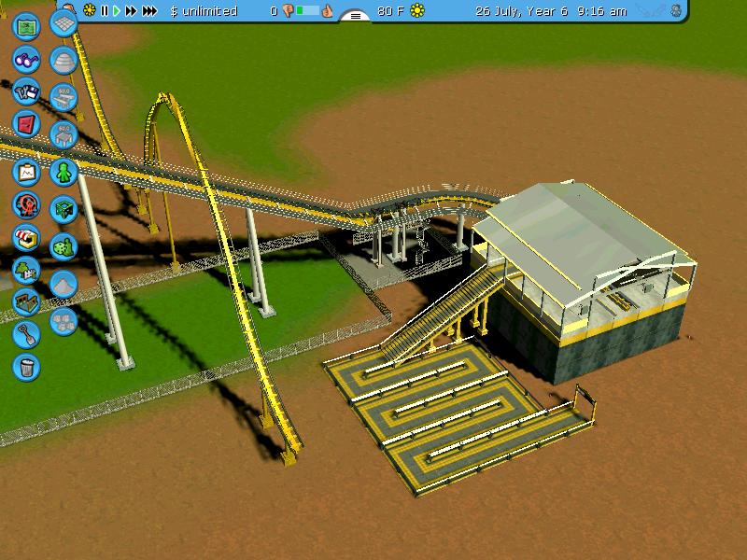
Task: Open the wooden fences and walls builder
Action: (x=26, y=302)
